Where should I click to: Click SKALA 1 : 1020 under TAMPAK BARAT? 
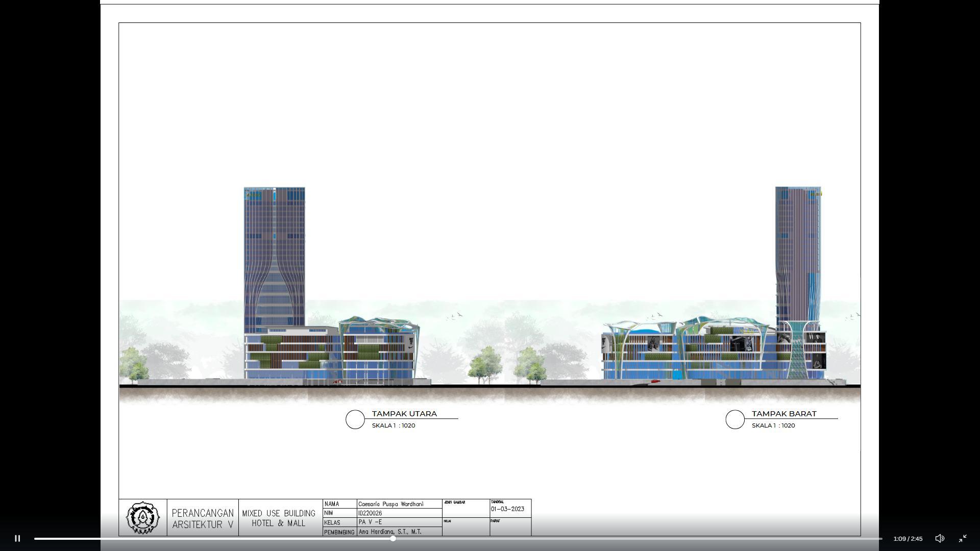coord(773,425)
